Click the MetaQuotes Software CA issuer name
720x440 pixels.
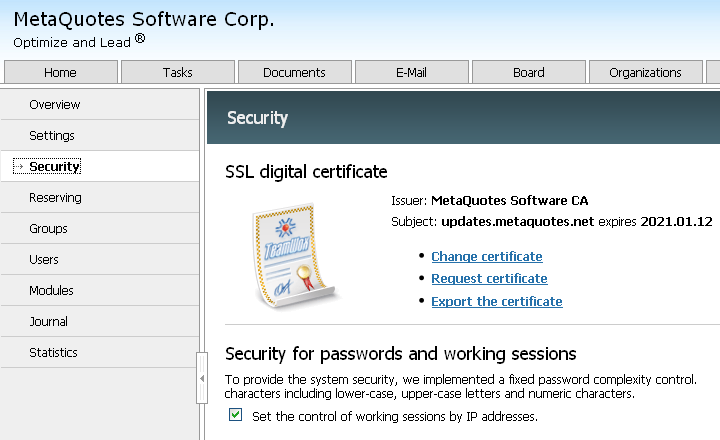tap(510, 200)
